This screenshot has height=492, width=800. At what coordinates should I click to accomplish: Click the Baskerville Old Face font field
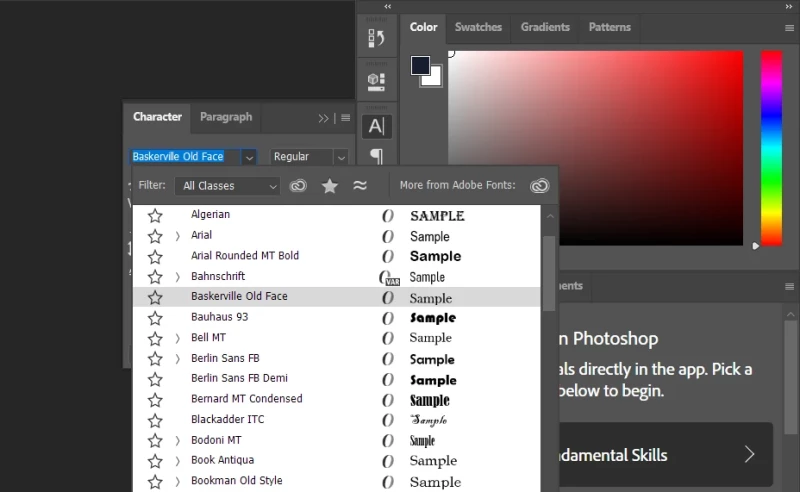pyautogui.click(x=185, y=157)
